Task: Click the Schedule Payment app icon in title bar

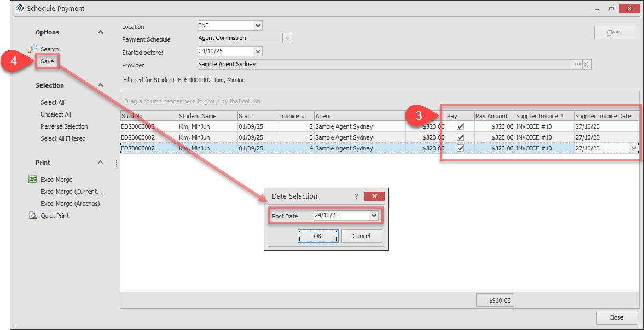Action: point(20,8)
